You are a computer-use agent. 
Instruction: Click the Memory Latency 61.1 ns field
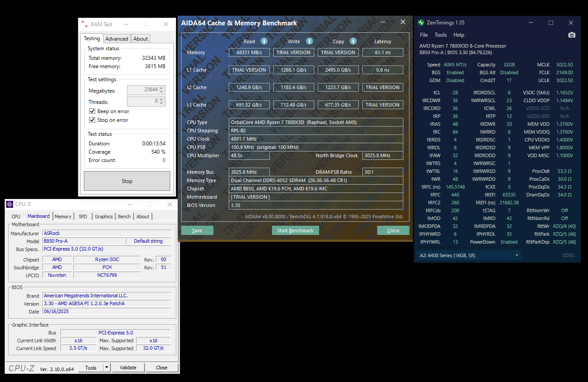coord(383,52)
